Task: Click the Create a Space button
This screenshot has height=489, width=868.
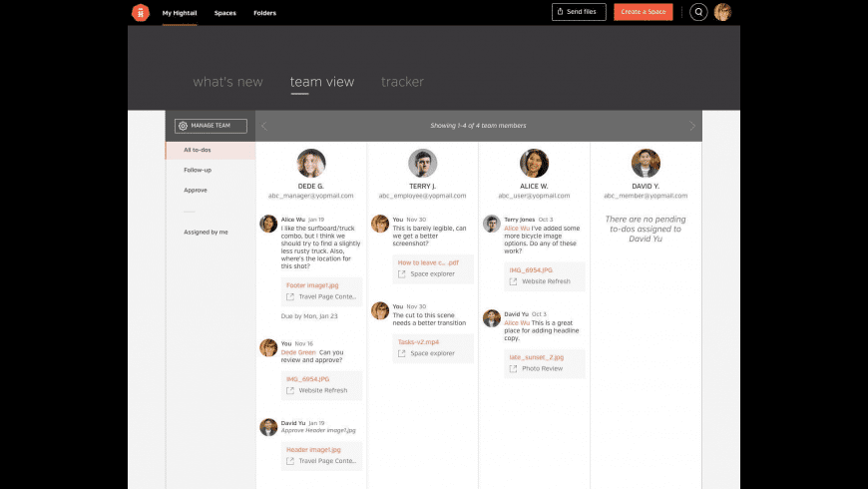Action: (x=644, y=12)
